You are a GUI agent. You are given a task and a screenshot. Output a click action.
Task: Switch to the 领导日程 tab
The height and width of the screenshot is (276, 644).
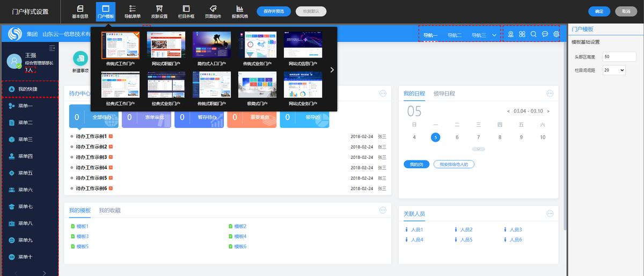[444, 93]
